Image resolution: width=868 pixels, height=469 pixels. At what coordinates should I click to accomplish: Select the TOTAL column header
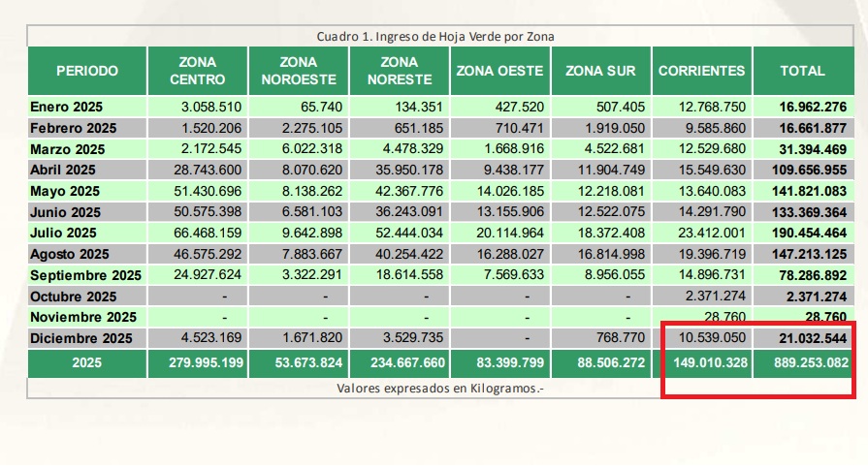click(802, 71)
